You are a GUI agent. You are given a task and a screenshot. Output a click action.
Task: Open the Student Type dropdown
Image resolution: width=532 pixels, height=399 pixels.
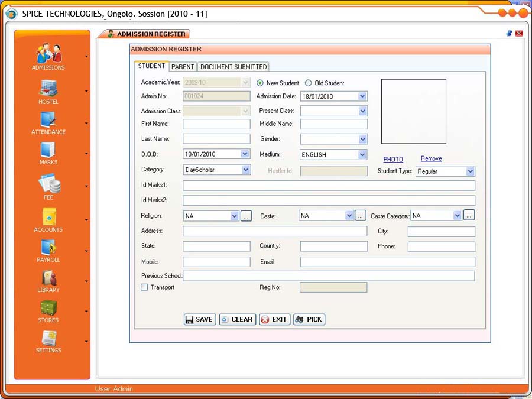tap(470, 171)
